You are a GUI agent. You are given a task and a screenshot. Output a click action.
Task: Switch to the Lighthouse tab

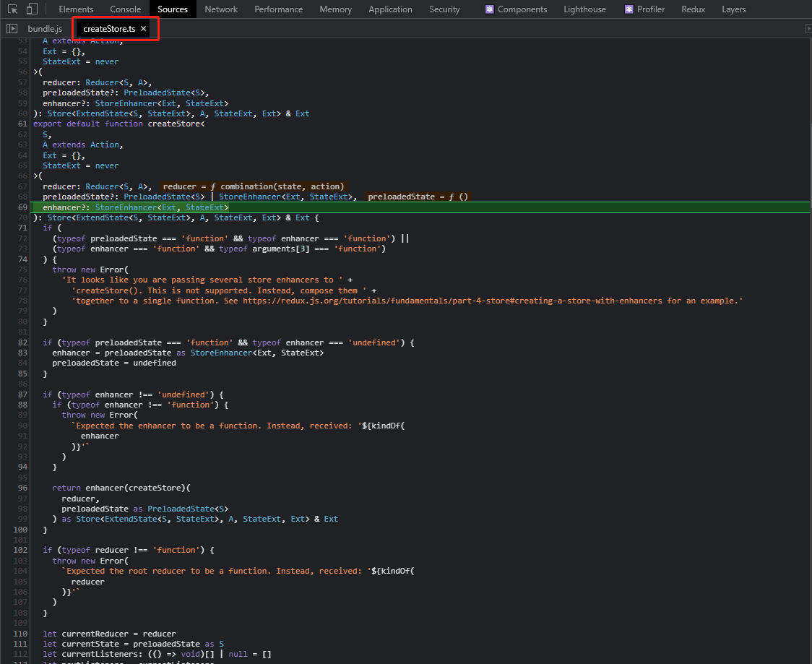pos(584,9)
